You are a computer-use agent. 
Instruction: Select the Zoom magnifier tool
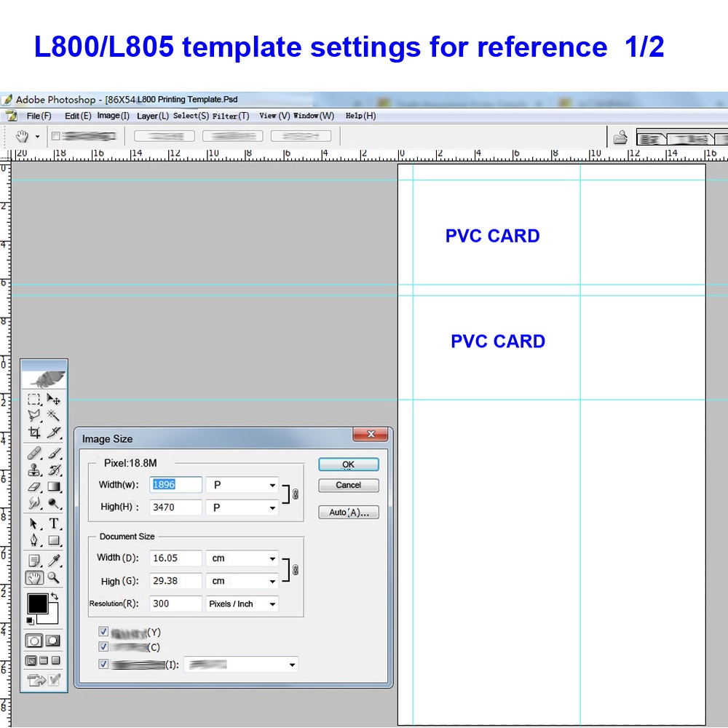pos(54,578)
